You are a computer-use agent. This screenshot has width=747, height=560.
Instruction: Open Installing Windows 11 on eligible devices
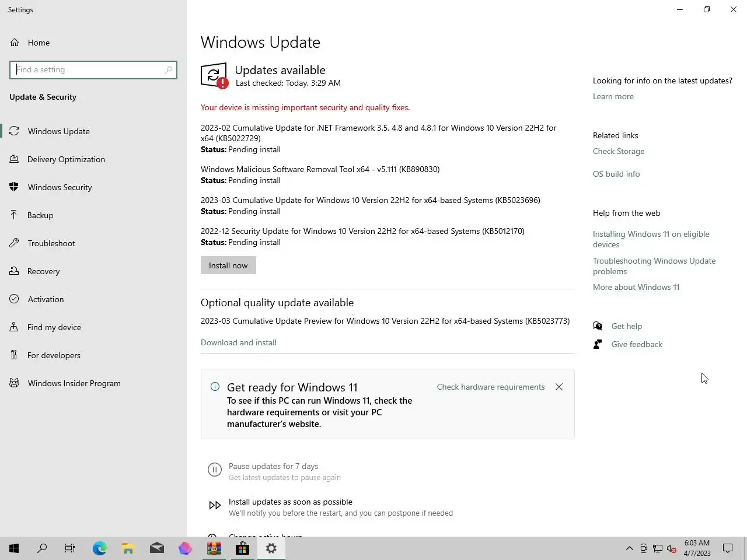(x=651, y=239)
